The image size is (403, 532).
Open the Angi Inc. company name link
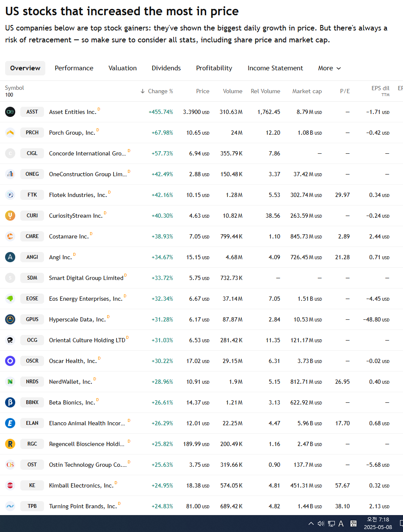point(61,258)
